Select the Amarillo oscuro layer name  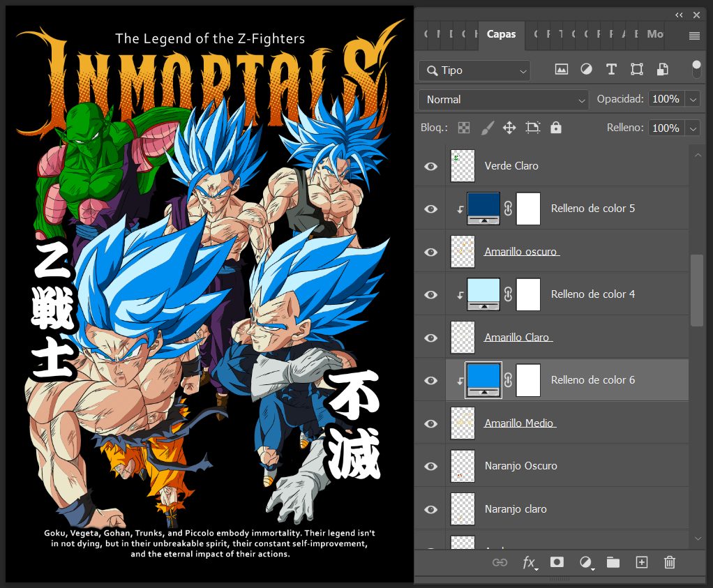tap(521, 252)
